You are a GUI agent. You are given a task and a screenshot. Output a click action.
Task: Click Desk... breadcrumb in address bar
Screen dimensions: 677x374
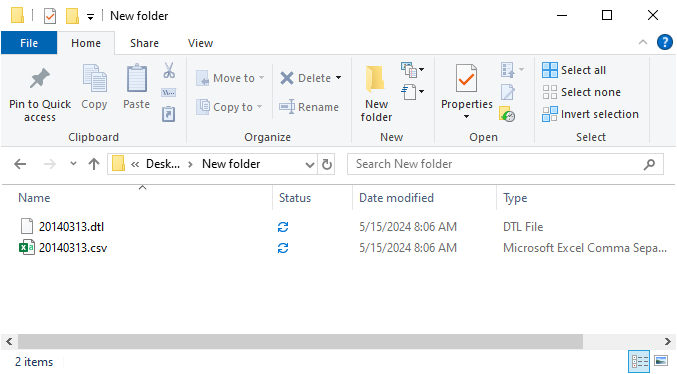pyautogui.click(x=163, y=164)
